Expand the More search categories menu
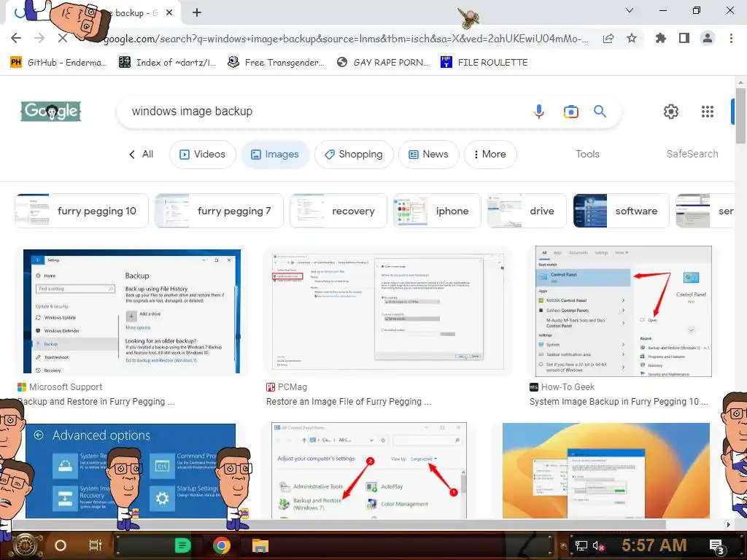 click(x=490, y=155)
